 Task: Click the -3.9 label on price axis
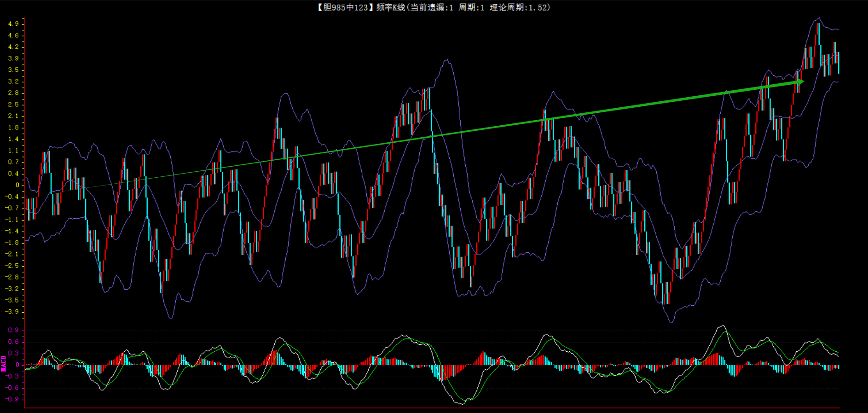pos(12,312)
